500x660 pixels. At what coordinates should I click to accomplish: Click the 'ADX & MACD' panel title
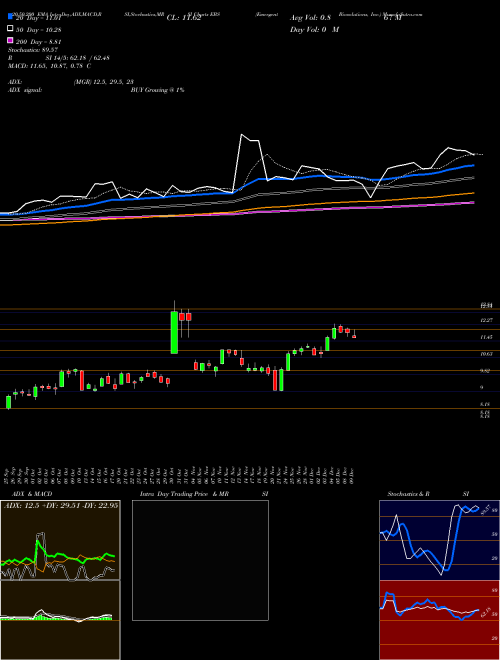(x=32, y=494)
